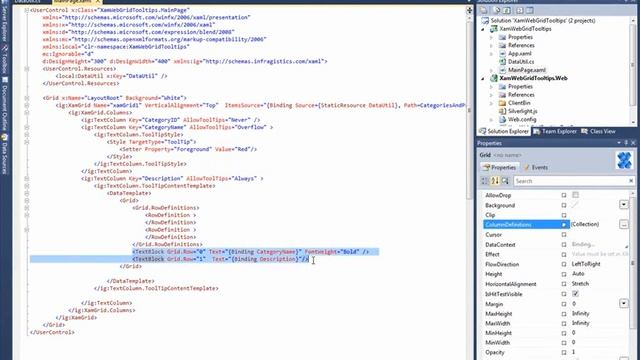
Task: Sort properties by category icon
Action: [484, 181]
